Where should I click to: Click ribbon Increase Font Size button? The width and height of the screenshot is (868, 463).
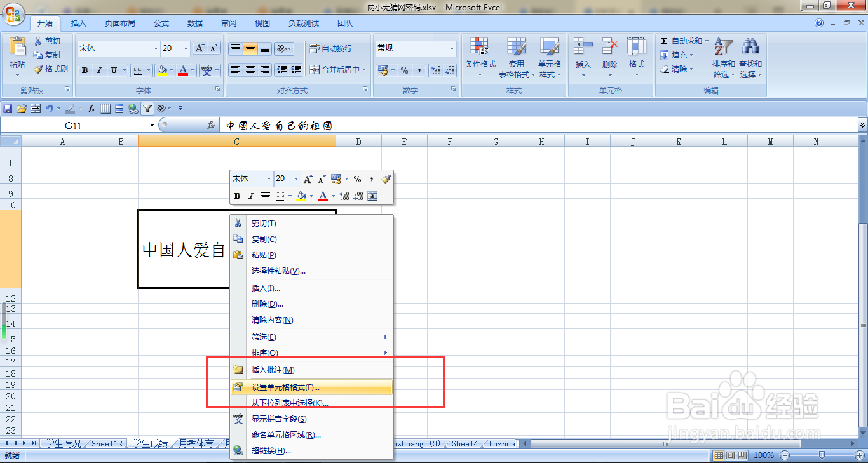[x=200, y=48]
